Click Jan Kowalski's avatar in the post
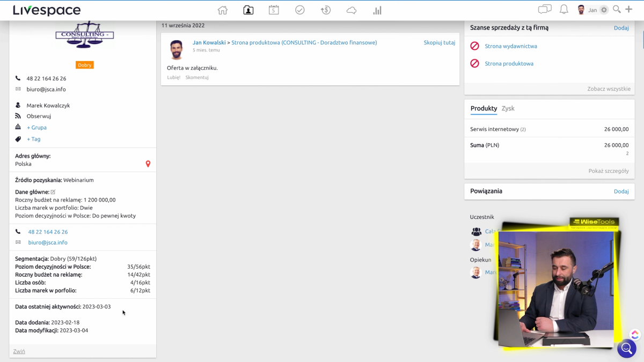This screenshot has width=644, height=362. [x=177, y=49]
